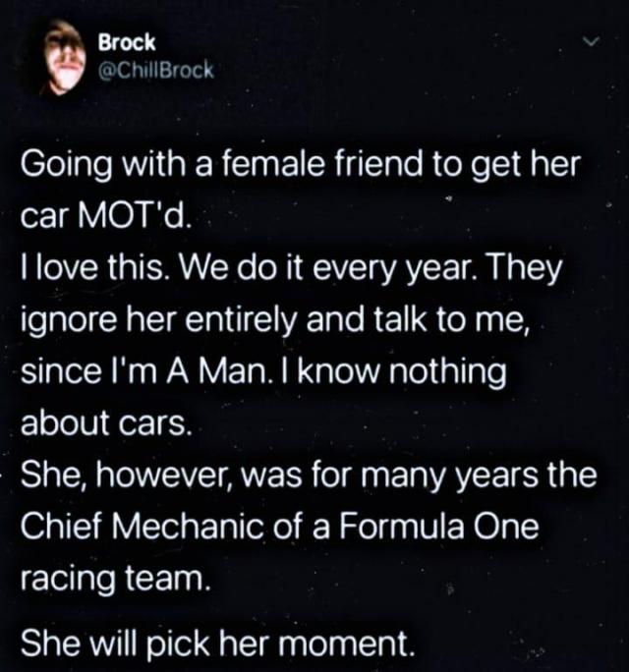Click the text "car MOT'd."

[105, 217]
